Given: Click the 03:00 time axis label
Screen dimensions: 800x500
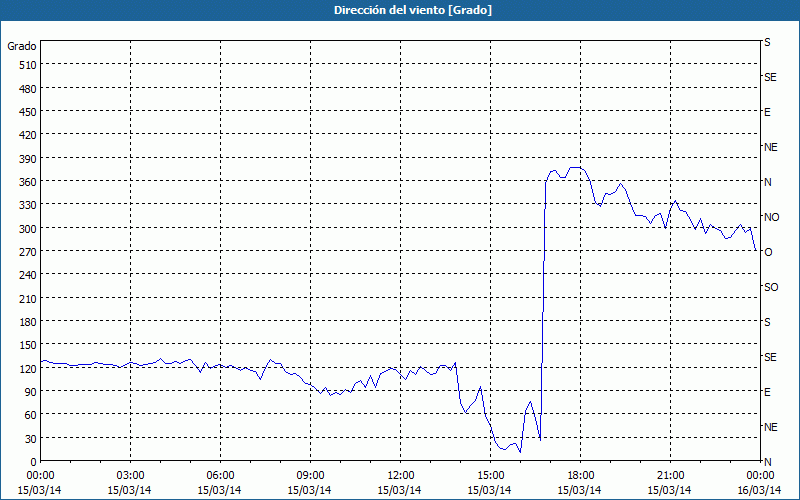Looking at the screenshot, I should click(130, 476).
